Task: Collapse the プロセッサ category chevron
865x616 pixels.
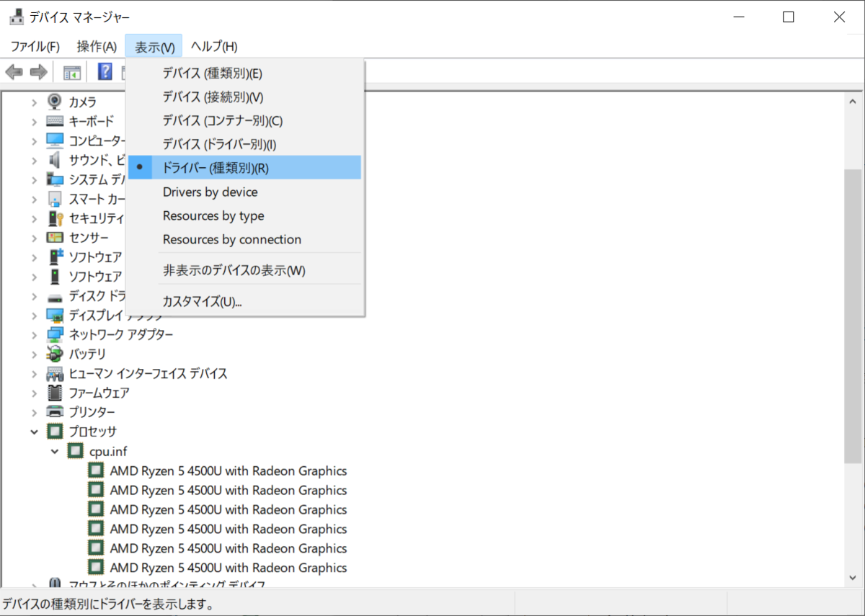Action: pos(34,432)
